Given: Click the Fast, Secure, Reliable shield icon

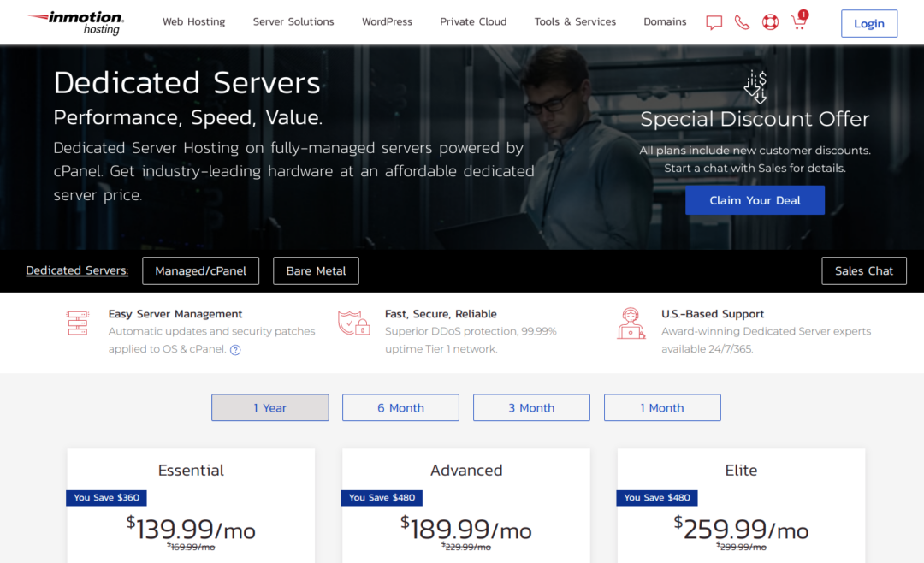Looking at the screenshot, I should pos(353,323).
